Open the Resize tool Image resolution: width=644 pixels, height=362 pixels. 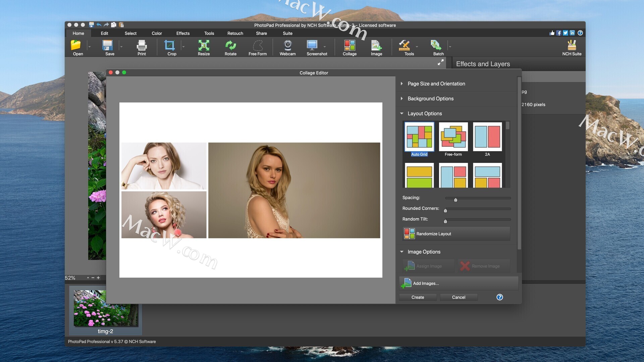[204, 46]
